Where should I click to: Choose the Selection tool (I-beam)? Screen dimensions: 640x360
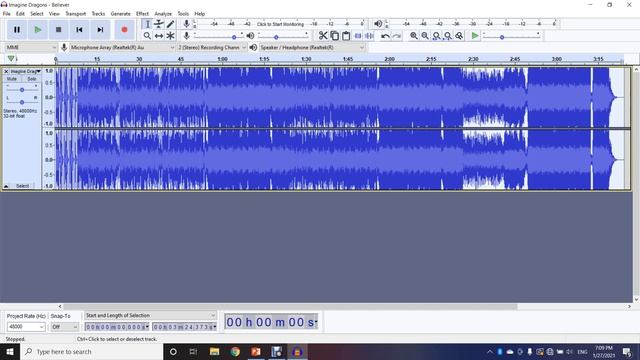pyautogui.click(x=147, y=24)
